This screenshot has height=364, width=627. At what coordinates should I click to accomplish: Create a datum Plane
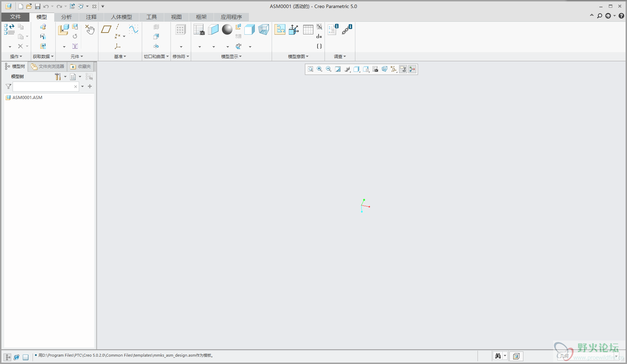(x=106, y=29)
